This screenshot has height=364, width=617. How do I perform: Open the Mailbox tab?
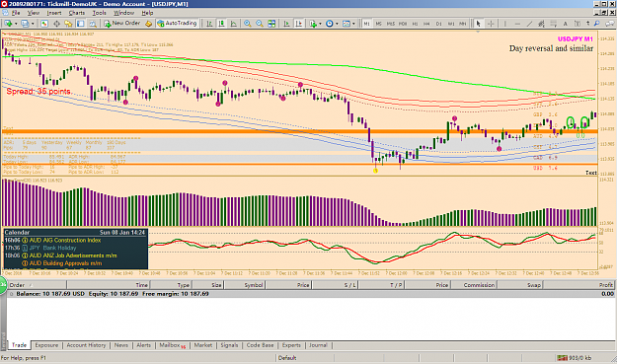point(173,345)
